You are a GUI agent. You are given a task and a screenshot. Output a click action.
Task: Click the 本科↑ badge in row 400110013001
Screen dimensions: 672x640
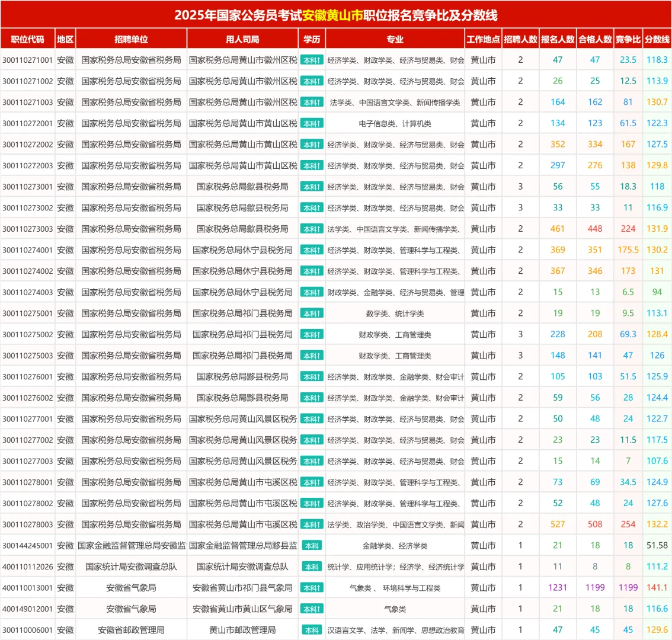point(312,588)
